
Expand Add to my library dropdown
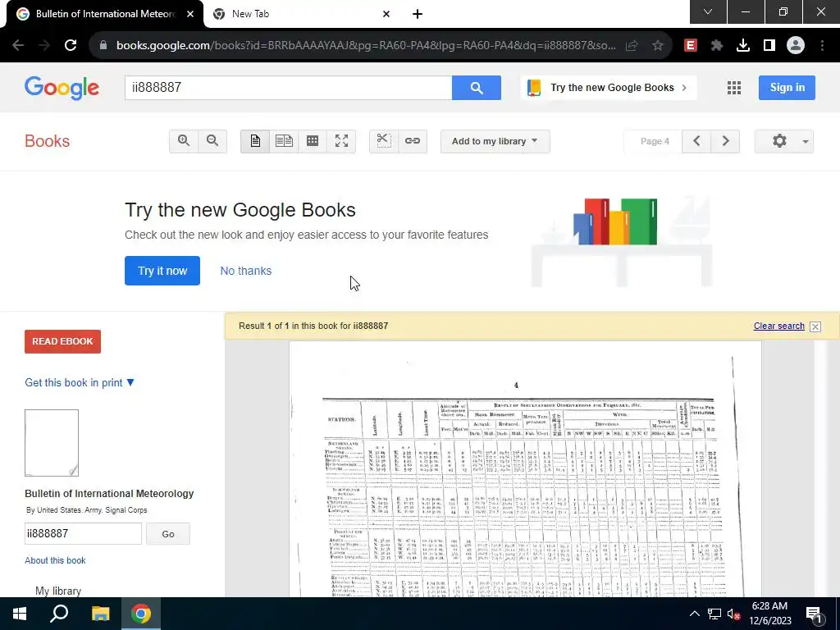click(495, 141)
